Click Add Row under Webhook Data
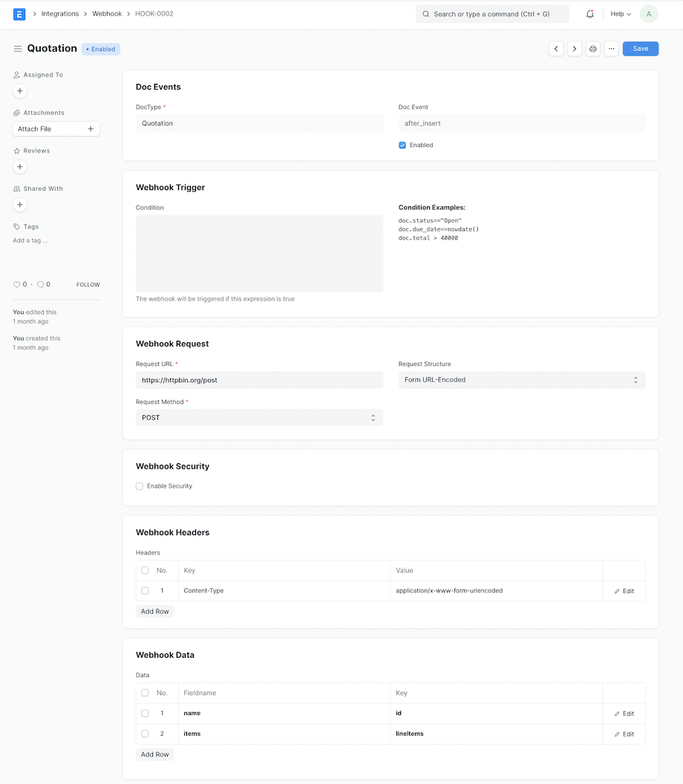683x784 pixels. point(155,754)
